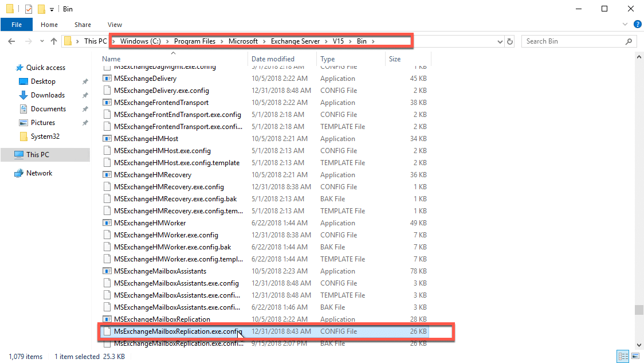Screen dimensions: 644x363
Task: Unpin Desktop from Quick access
Action: pyautogui.click(x=85, y=81)
